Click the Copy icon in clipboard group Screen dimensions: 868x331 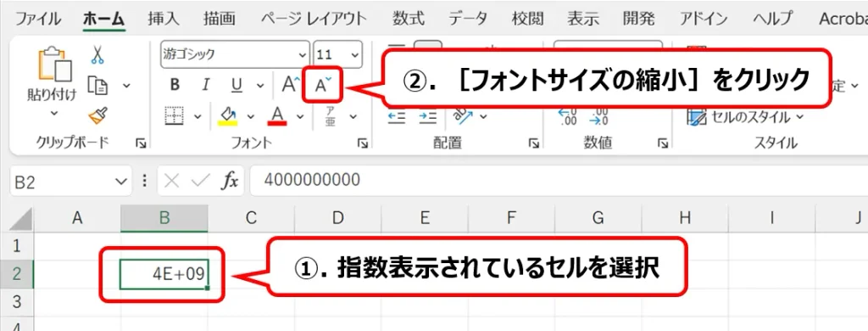[98, 86]
